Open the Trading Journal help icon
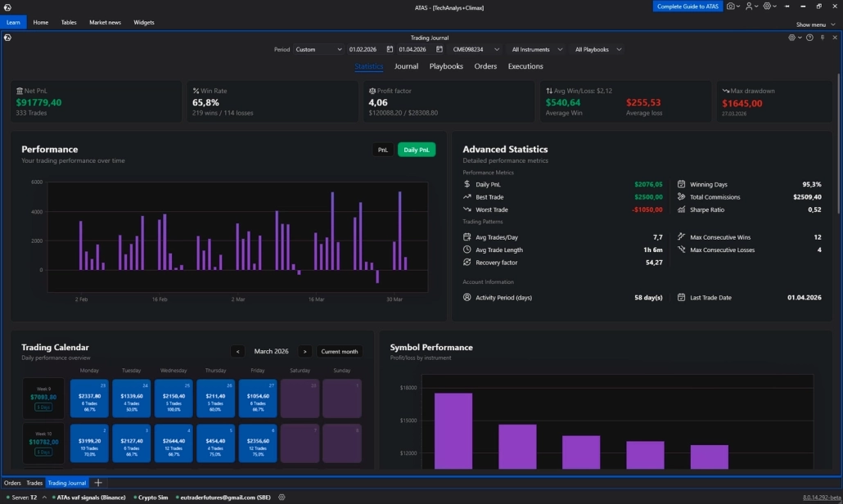843x504 pixels. pos(809,38)
